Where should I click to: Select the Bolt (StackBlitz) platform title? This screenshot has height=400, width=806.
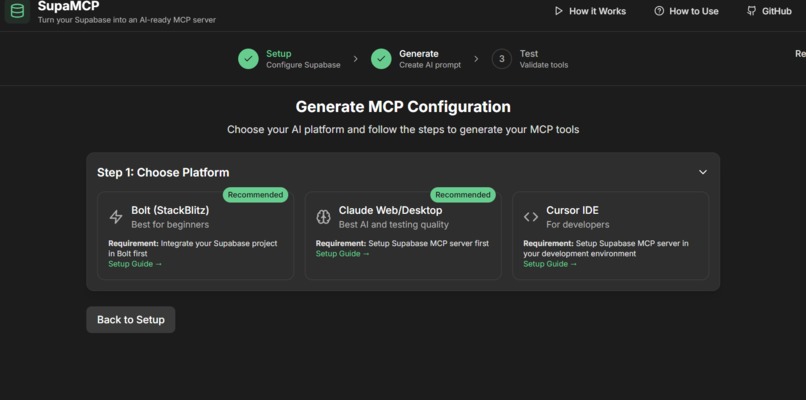pyautogui.click(x=170, y=210)
